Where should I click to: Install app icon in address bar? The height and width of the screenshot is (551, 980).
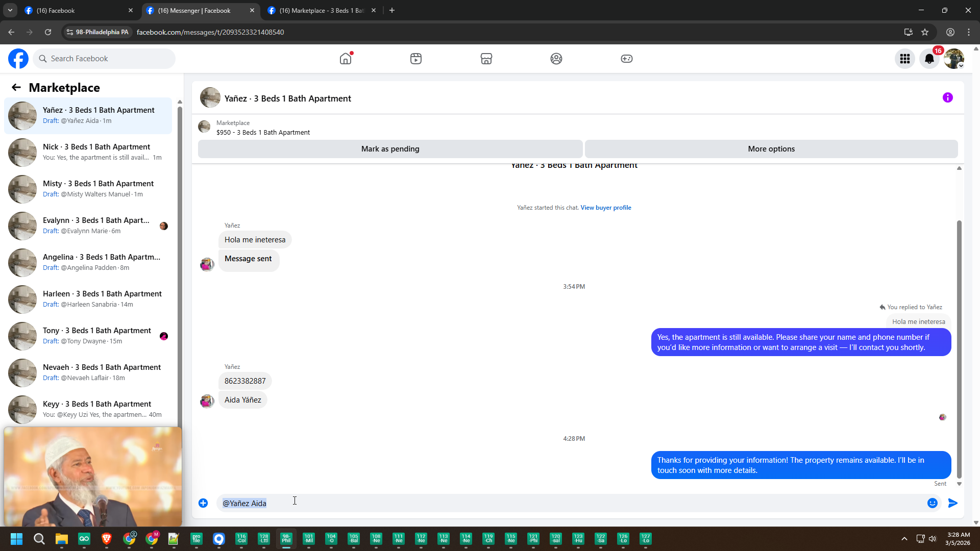pyautogui.click(x=909, y=32)
